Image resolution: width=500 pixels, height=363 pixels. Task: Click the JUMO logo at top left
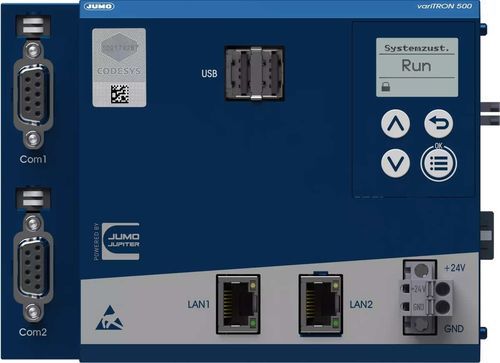pyautogui.click(x=99, y=6)
